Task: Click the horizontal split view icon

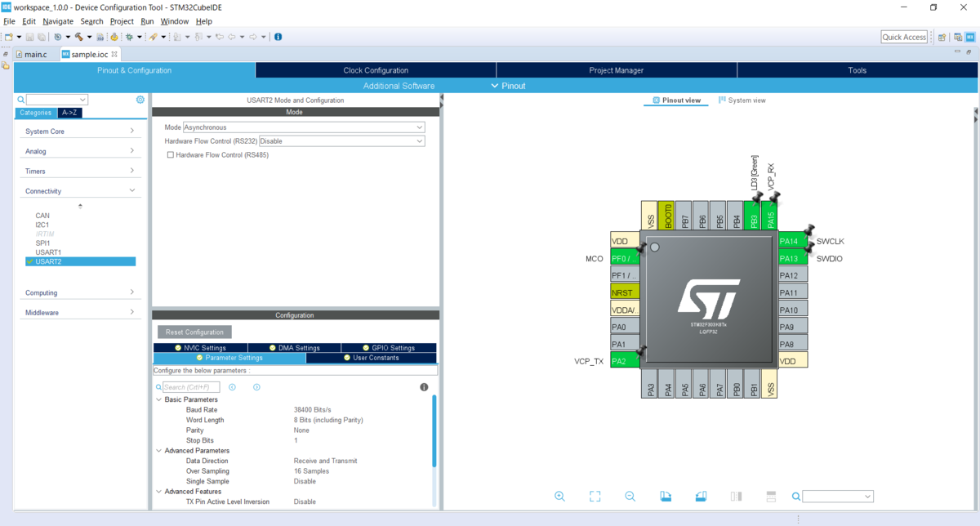Action: coord(771,497)
